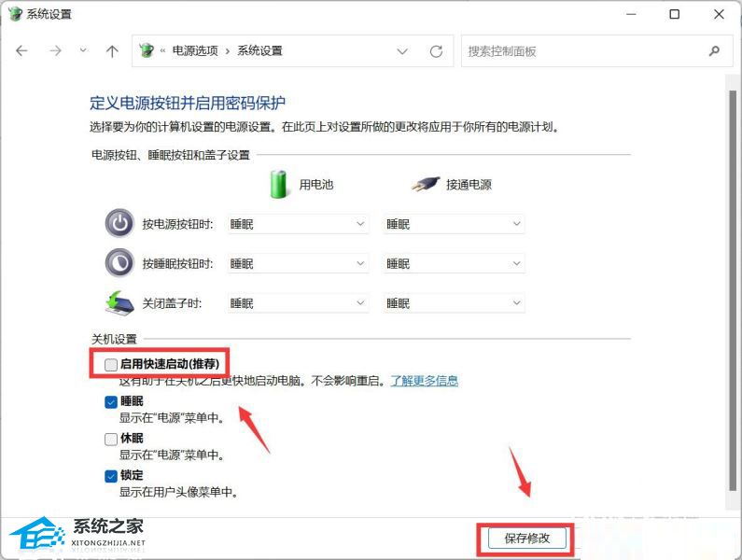Open 关闭盖子时 plugged-in dropdown
Viewport: 742px width, 560px height.
pyautogui.click(x=454, y=303)
